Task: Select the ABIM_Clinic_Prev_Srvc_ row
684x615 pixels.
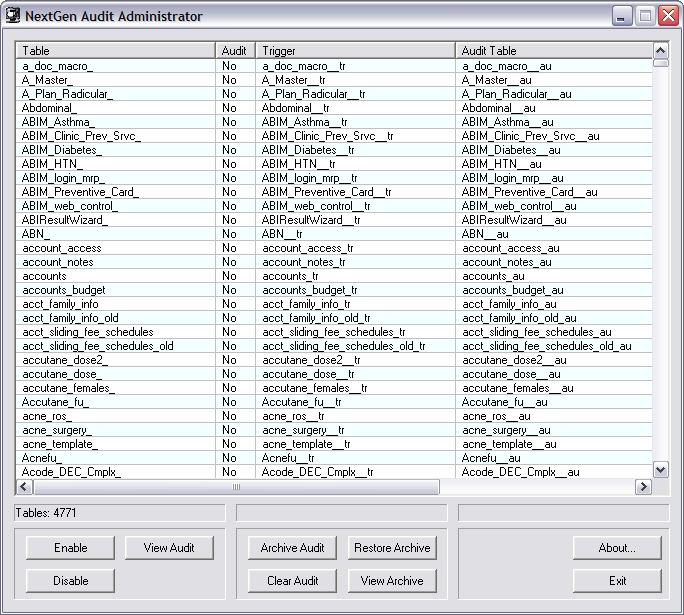Action: point(334,136)
